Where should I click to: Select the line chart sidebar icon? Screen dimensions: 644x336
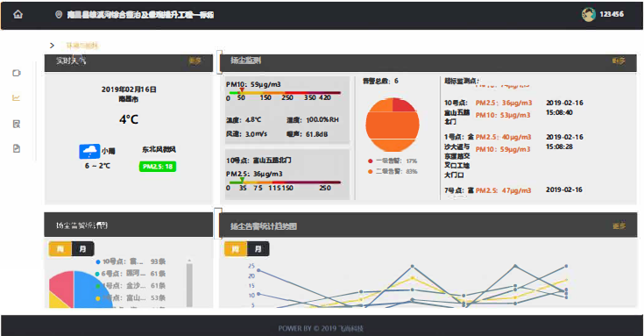pyautogui.click(x=16, y=98)
